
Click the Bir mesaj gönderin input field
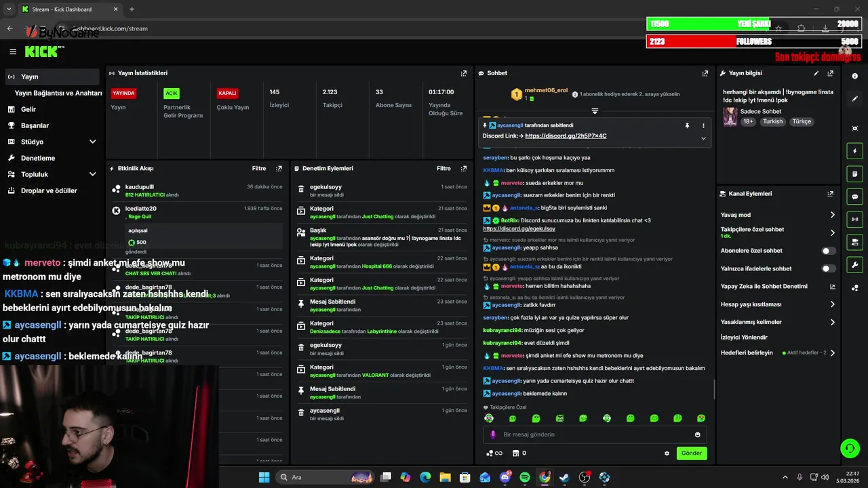(595, 435)
